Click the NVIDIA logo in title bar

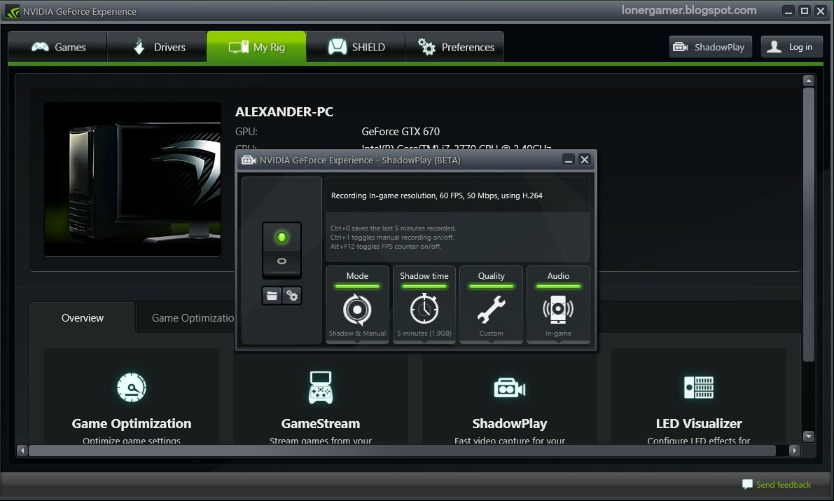click(x=12, y=11)
